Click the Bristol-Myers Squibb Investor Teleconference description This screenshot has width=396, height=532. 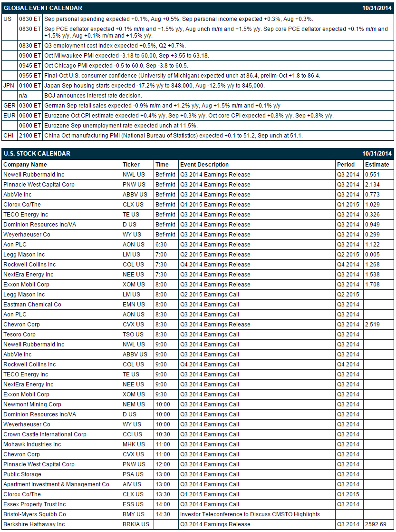pos(250,514)
